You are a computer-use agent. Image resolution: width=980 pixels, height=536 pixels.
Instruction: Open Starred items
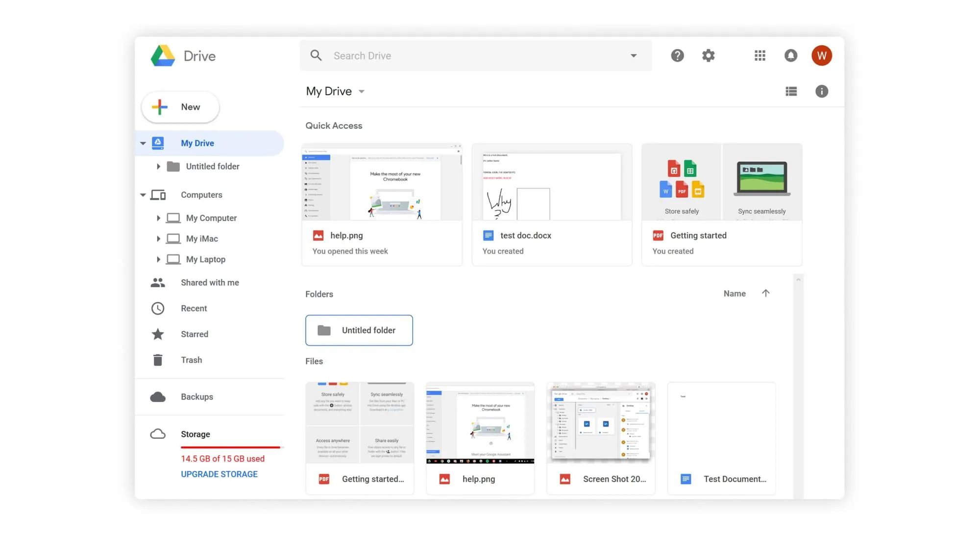[x=194, y=334]
